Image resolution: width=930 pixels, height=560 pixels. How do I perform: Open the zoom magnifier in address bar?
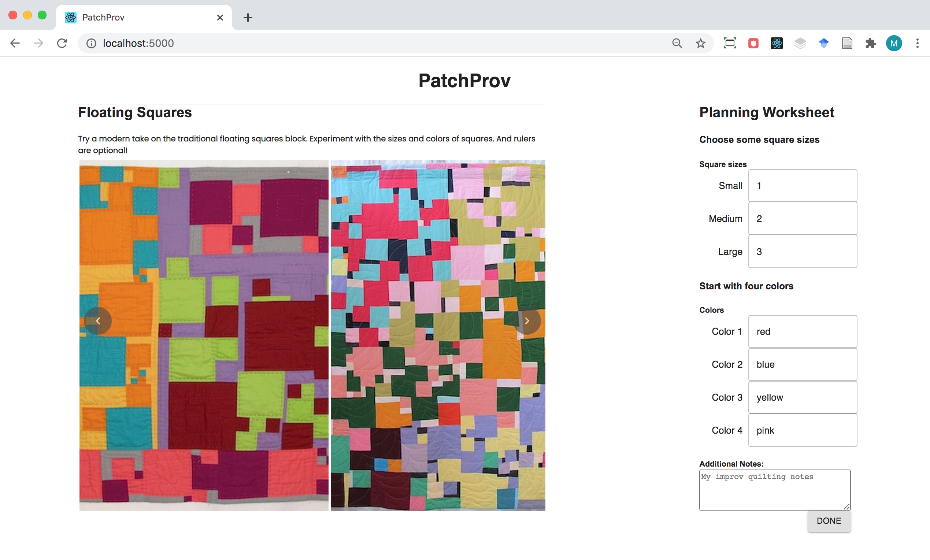coord(677,43)
